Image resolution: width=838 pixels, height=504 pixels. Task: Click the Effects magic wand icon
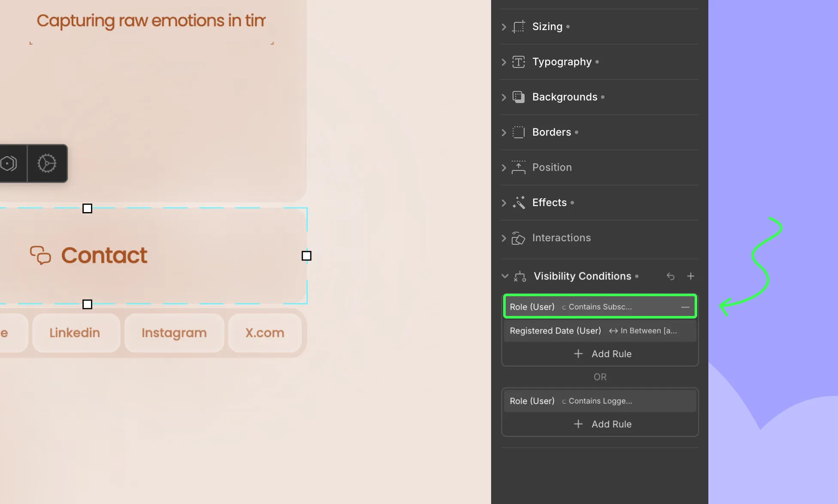519,202
